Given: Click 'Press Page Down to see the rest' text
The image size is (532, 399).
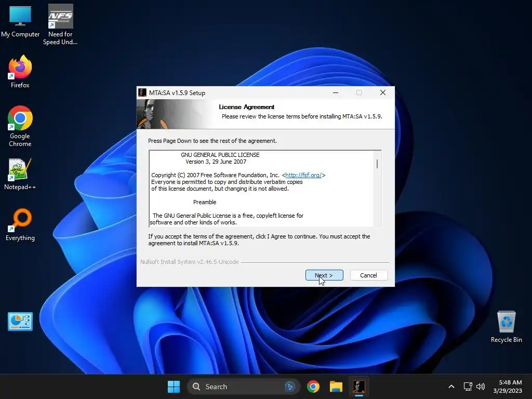Looking at the screenshot, I should [x=212, y=141].
